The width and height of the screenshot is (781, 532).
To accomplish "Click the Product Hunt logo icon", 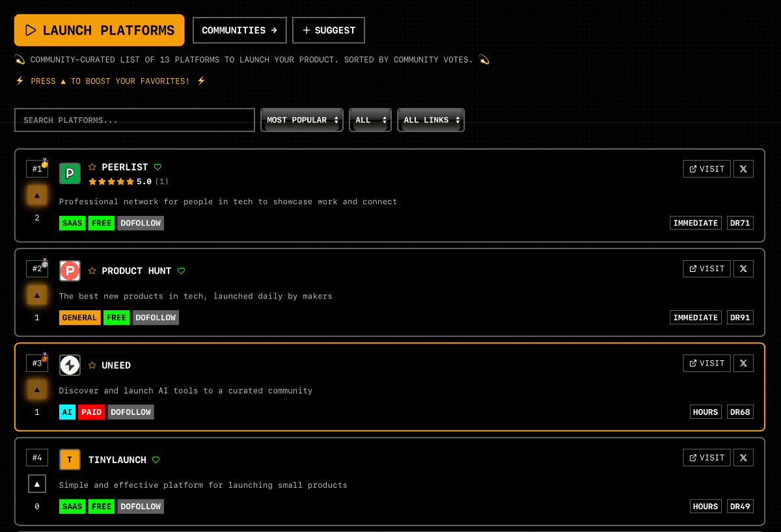I will tap(70, 271).
